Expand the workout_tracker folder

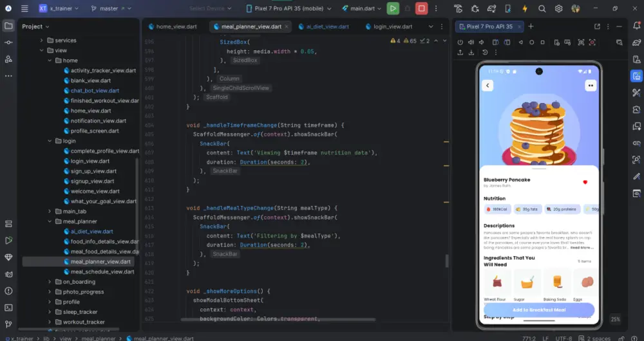[x=50, y=322]
